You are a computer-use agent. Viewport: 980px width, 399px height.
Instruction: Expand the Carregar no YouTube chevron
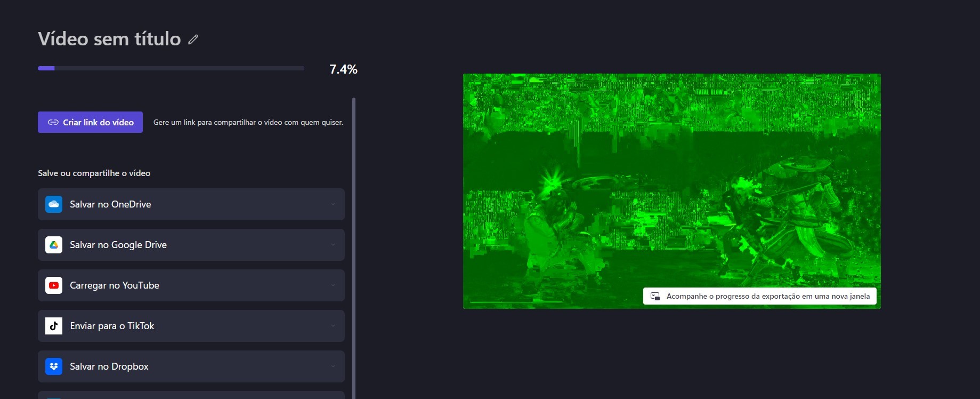333,285
